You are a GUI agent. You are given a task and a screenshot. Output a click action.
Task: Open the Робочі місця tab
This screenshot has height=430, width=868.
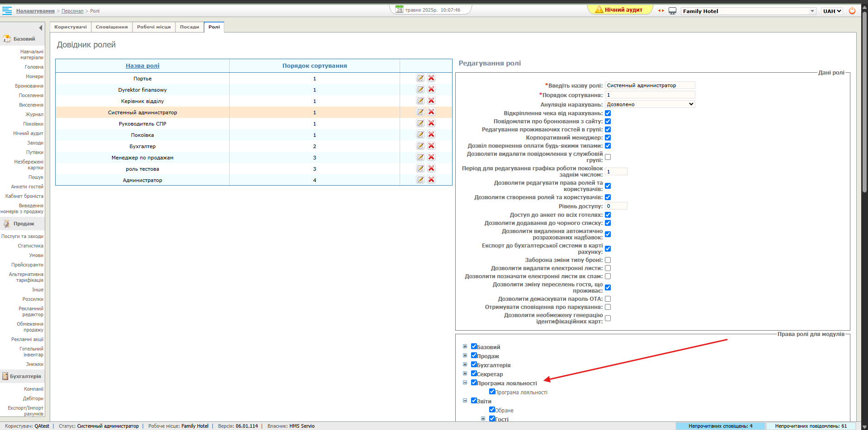point(154,27)
